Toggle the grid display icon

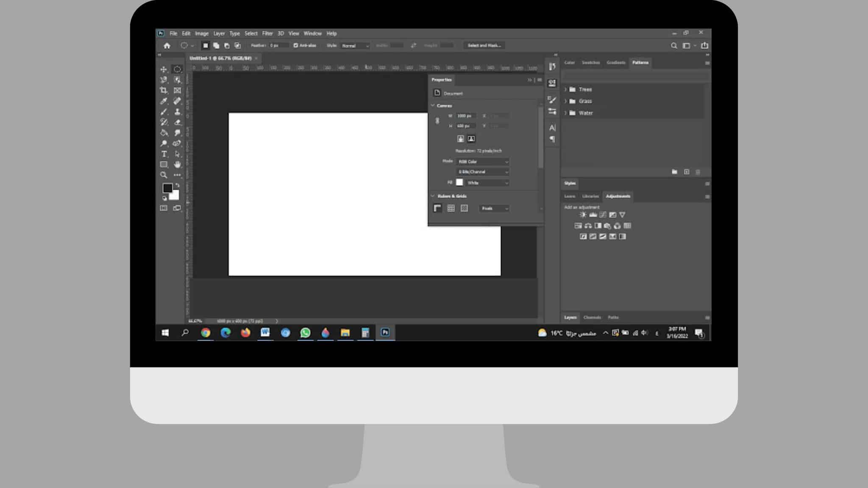click(x=451, y=208)
